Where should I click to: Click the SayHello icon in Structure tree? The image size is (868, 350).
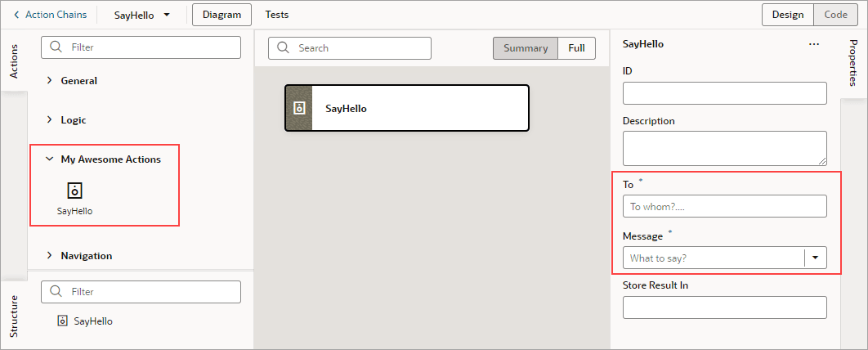[62, 321]
